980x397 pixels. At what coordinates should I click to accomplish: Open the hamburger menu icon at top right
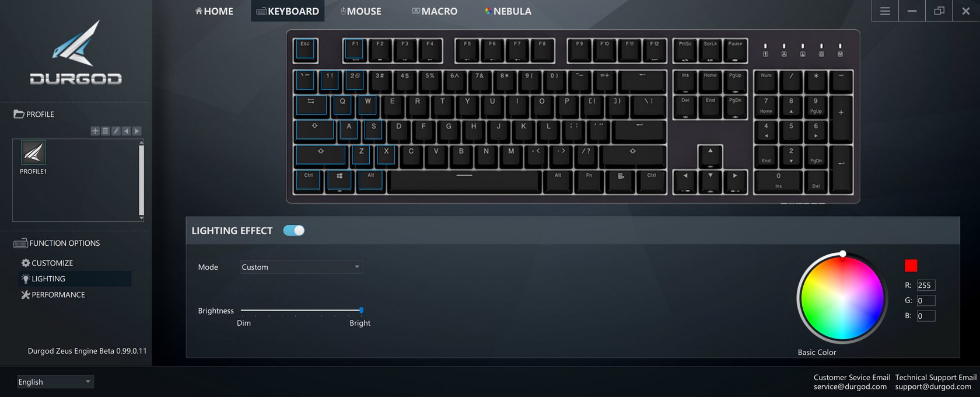click(x=885, y=11)
